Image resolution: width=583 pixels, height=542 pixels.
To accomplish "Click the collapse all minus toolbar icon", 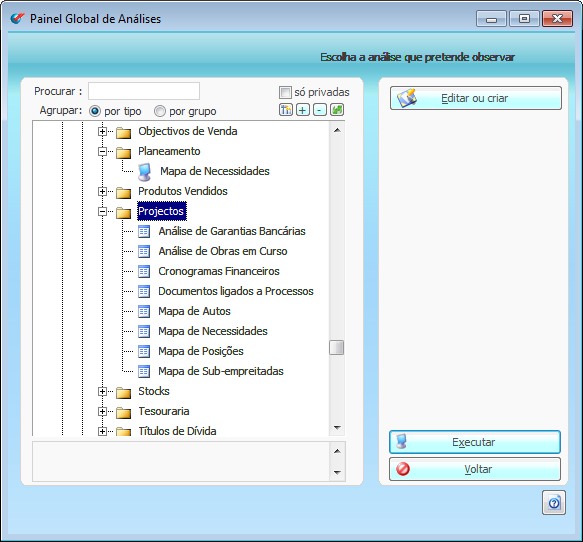I will coord(320,110).
